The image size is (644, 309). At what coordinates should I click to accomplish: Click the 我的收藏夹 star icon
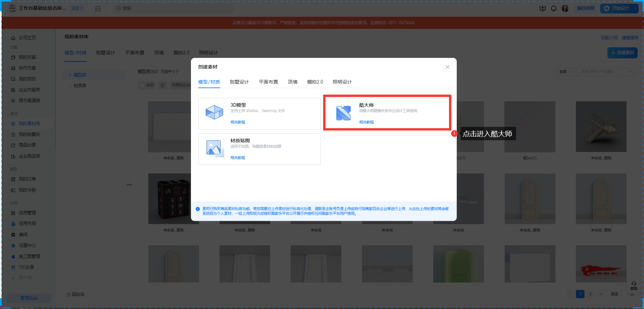click(x=13, y=135)
